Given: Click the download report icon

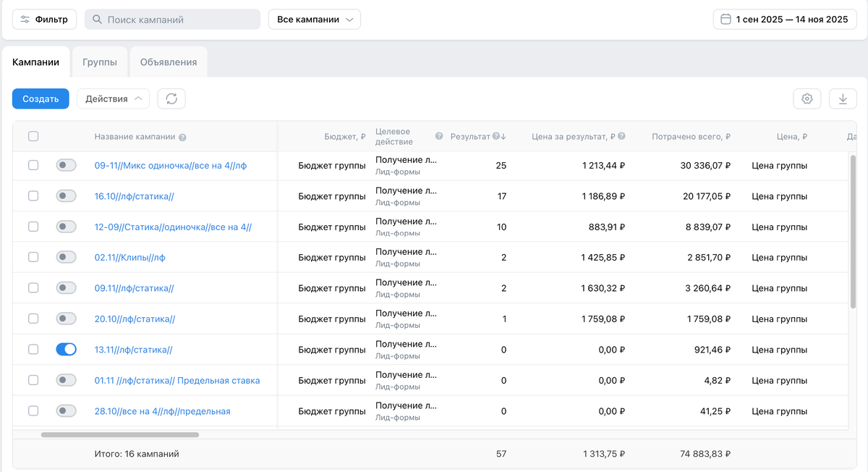Looking at the screenshot, I should click(x=843, y=98).
